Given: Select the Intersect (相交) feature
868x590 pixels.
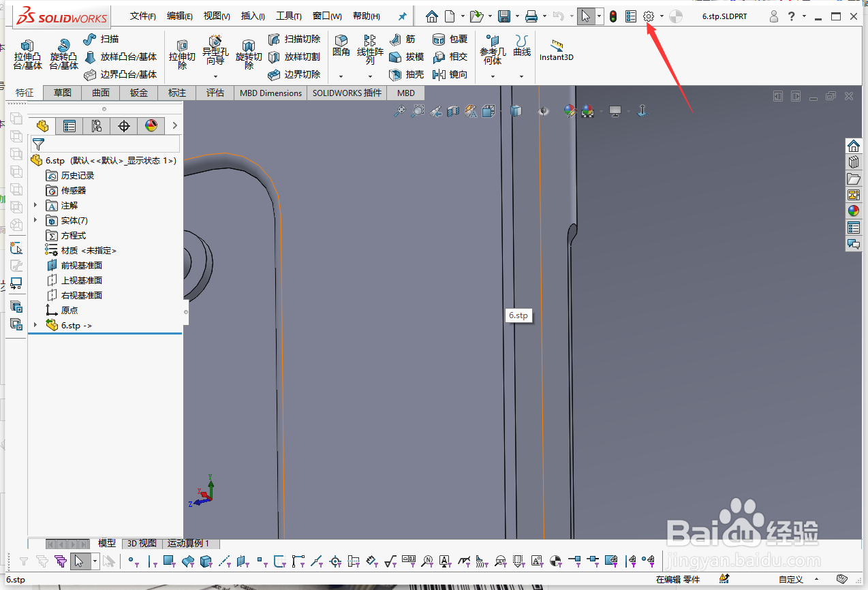Looking at the screenshot, I should coord(450,57).
